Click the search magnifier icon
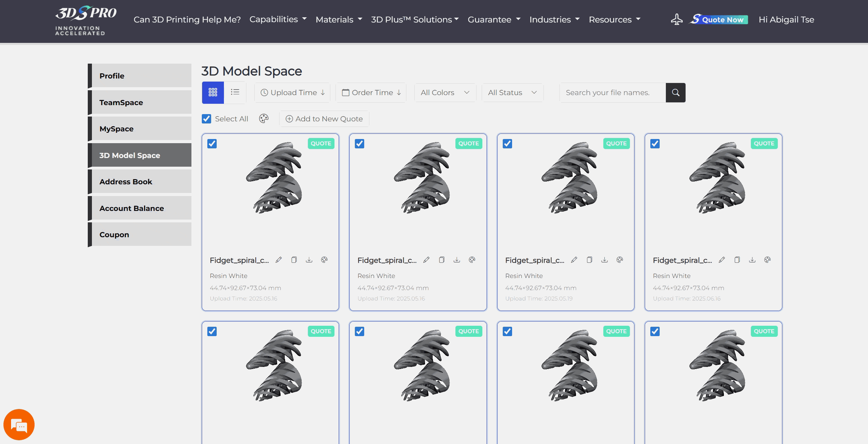This screenshot has height=444, width=868. click(x=675, y=92)
